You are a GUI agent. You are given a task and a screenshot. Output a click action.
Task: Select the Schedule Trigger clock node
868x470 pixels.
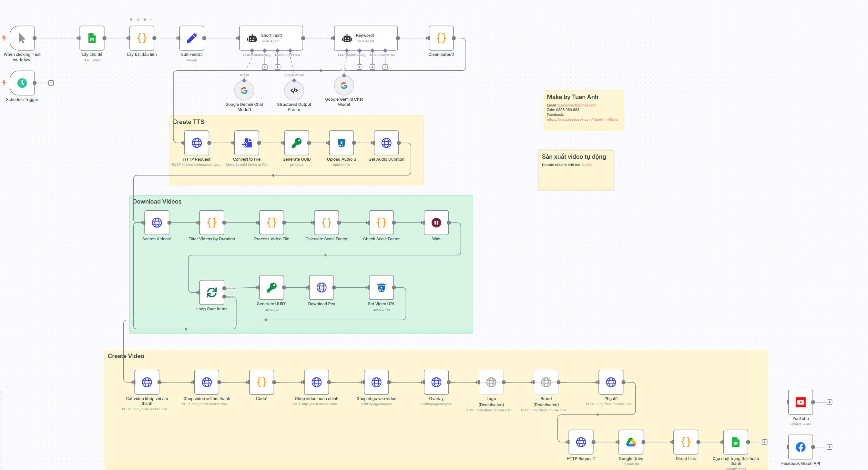(22, 83)
